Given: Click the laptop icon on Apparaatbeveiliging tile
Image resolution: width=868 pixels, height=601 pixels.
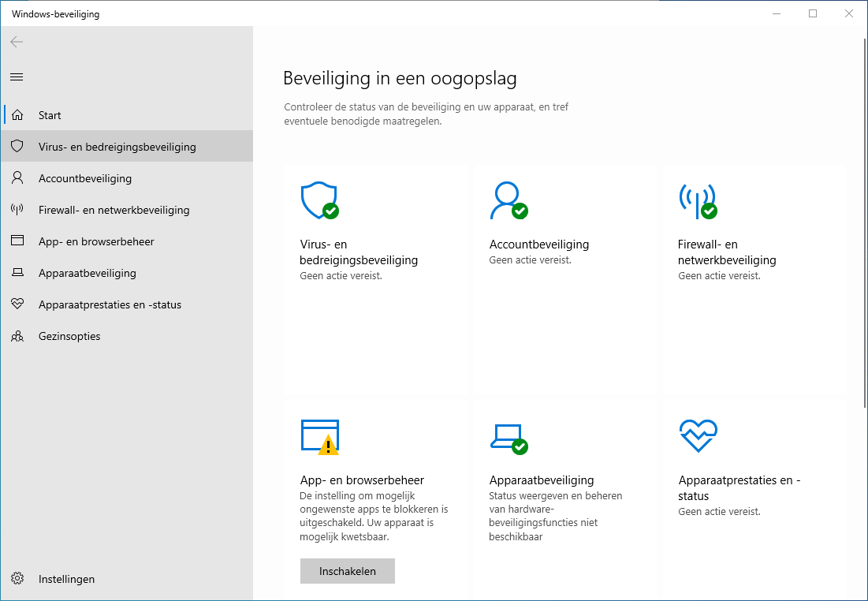Looking at the screenshot, I should (x=507, y=436).
